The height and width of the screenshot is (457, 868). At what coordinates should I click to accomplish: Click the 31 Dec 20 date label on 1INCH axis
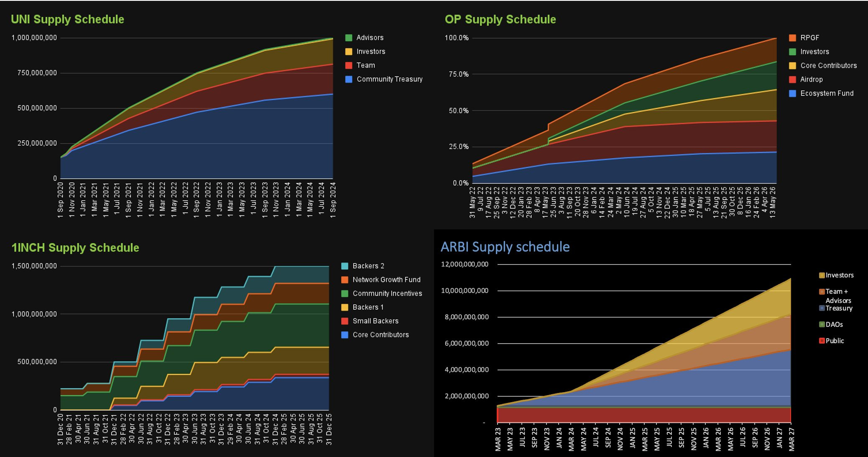(61, 429)
